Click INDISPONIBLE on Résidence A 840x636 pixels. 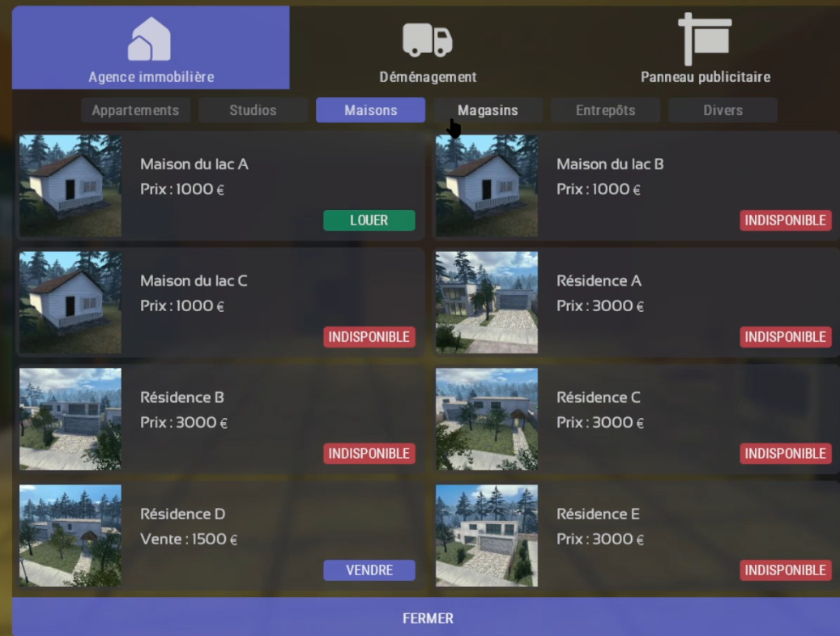coord(785,337)
